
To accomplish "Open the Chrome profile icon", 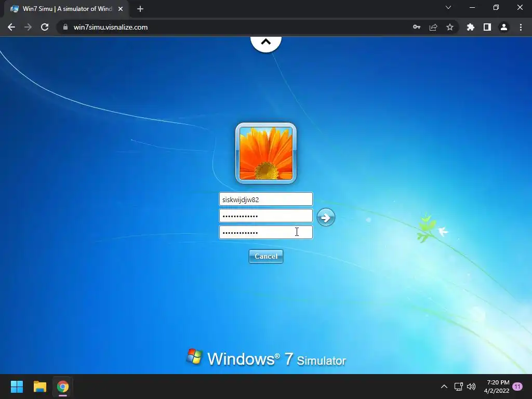I will (504, 27).
